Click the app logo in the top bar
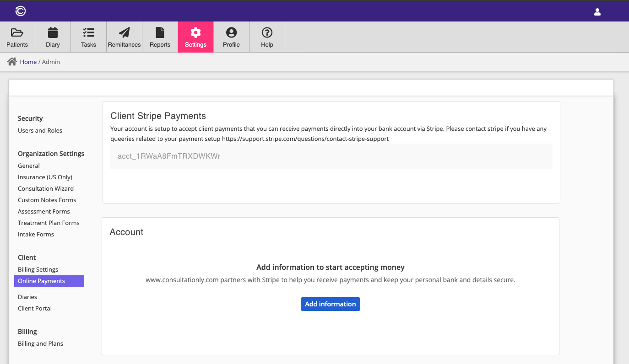The width and height of the screenshot is (629, 364). 20,11
